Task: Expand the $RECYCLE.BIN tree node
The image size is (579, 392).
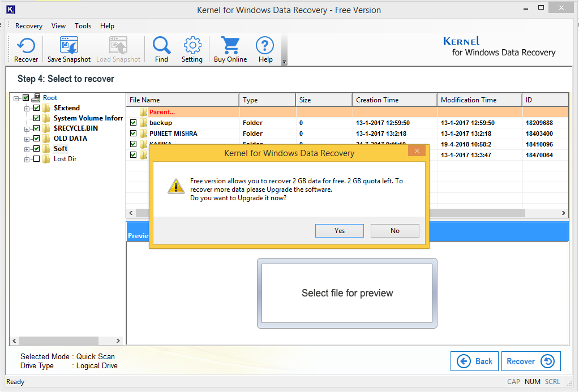Action: coord(27,129)
